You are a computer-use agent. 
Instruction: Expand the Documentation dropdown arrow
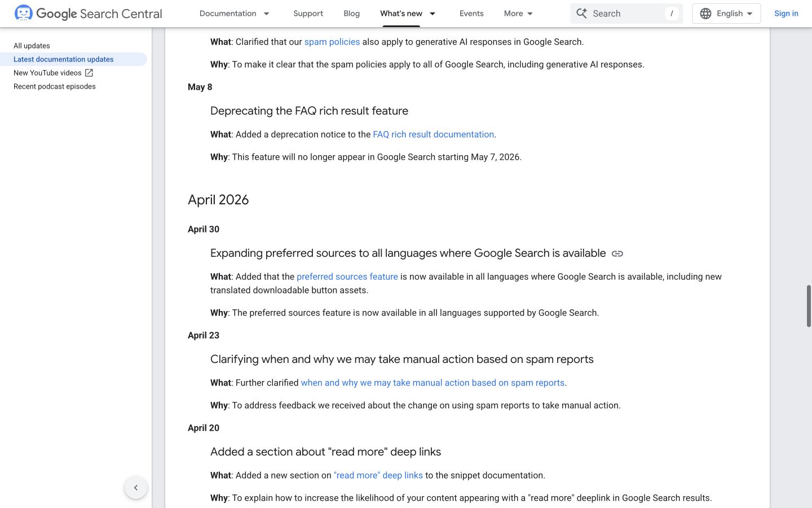coord(267,14)
